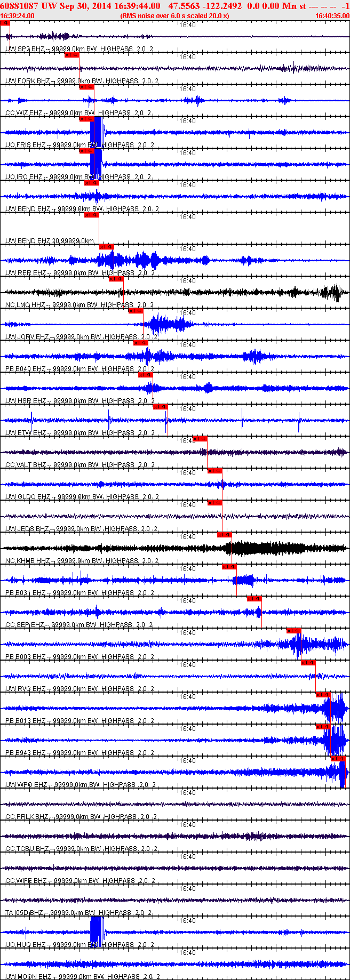Select the pick flag on CC SEP trace
The height and width of the screenshot is (980, 350).
(254, 599)
